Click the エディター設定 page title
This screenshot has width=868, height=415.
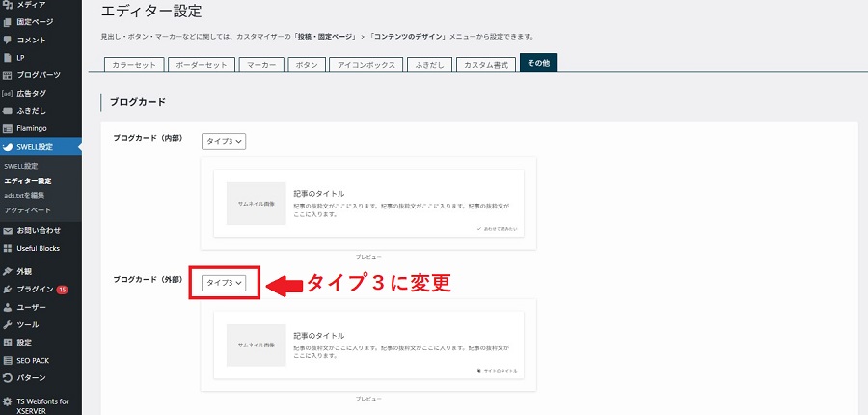151,11
